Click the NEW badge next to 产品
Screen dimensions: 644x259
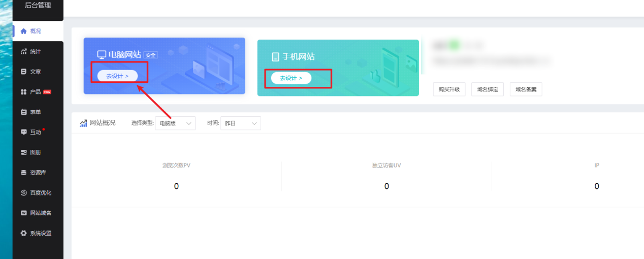(47, 92)
